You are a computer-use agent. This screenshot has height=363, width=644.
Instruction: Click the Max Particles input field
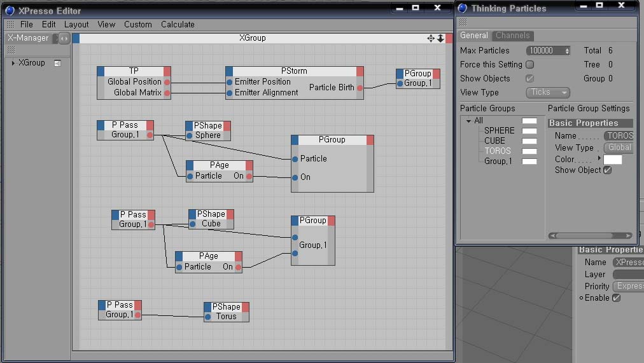[545, 50]
